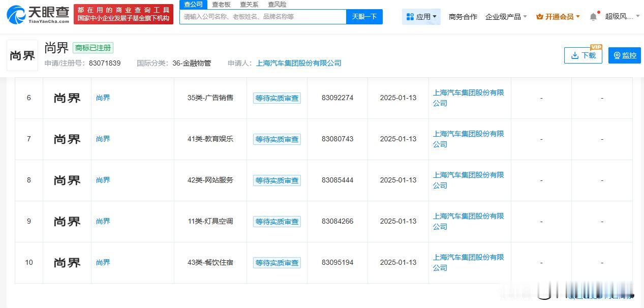Open applicant company link in row 9
The height and width of the screenshot is (308, 644).
469,221
